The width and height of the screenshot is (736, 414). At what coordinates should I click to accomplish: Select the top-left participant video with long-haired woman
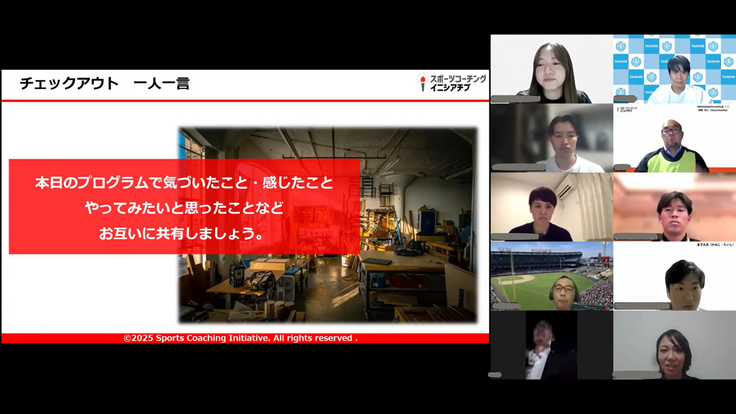(551, 68)
